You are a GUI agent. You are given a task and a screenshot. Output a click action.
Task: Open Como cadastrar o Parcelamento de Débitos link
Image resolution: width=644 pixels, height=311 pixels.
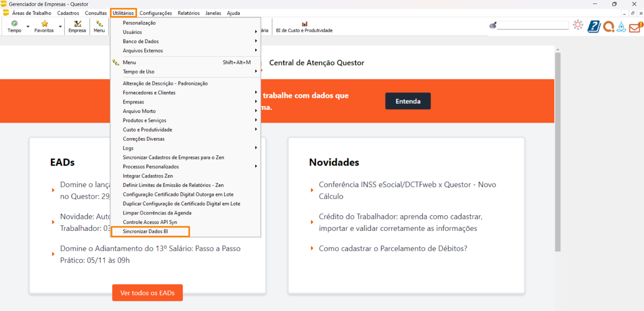tap(393, 248)
